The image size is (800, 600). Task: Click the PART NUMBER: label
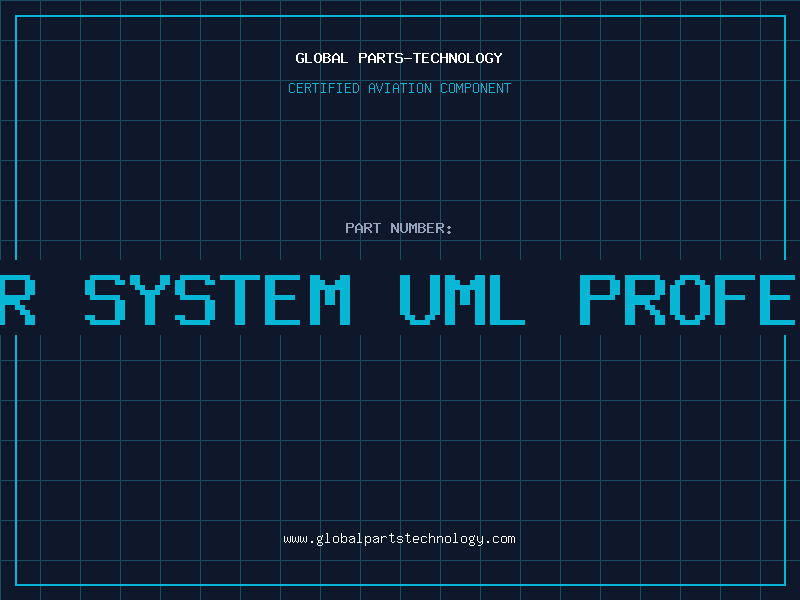(399, 228)
